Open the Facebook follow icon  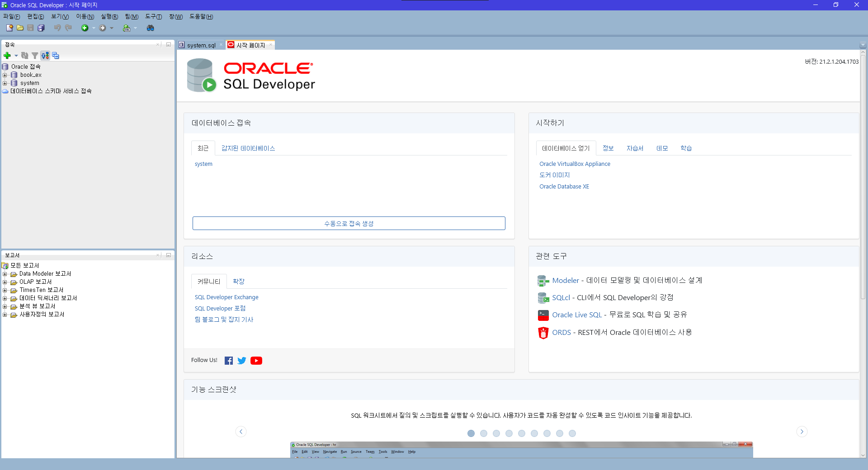229,361
